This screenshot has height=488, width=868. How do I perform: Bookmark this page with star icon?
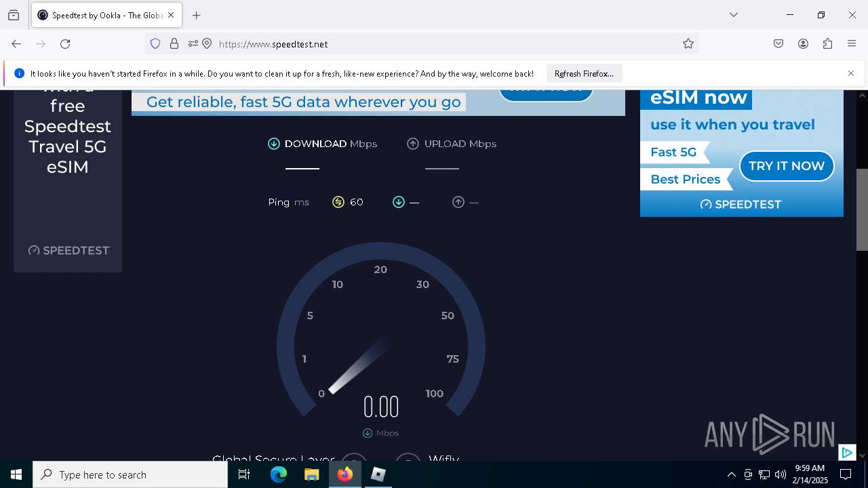pos(688,43)
